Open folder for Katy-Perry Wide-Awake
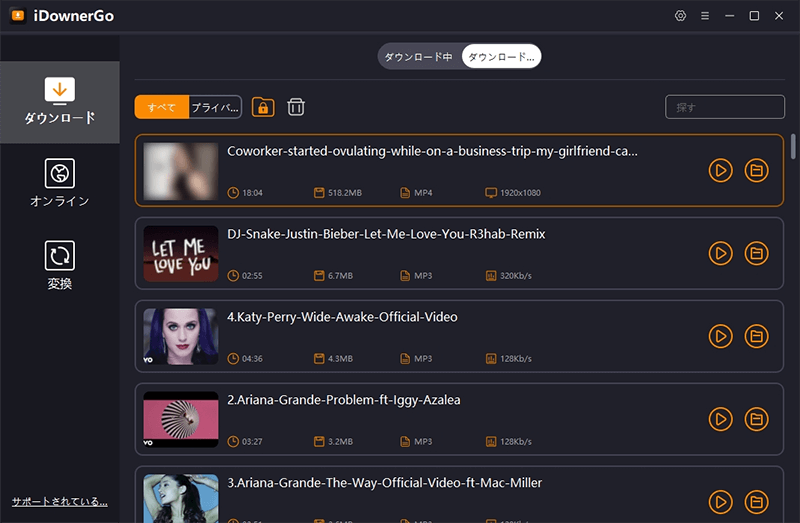Image resolution: width=800 pixels, height=523 pixels. point(756,336)
